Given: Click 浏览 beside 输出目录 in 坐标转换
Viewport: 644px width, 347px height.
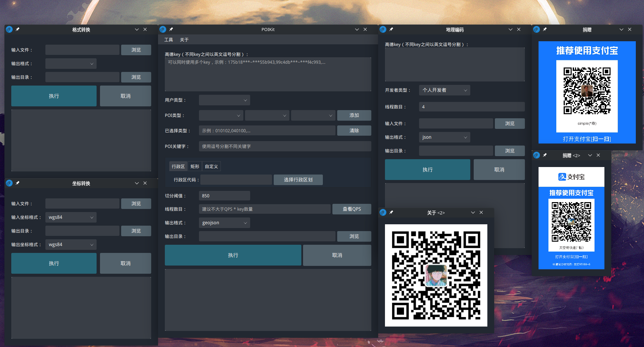Looking at the screenshot, I should [x=136, y=231].
